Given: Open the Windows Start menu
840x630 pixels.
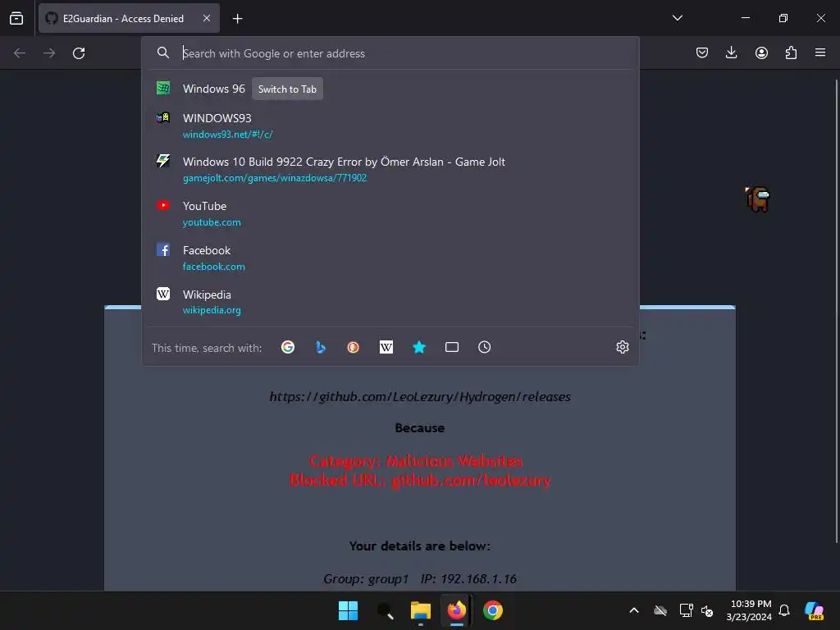Looking at the screenshot, I should click(x=348, y=610).
